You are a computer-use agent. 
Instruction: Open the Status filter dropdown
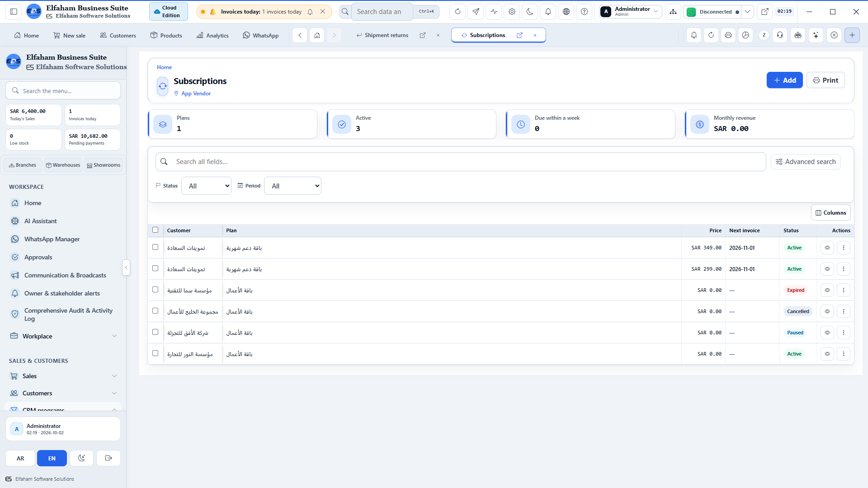click(206, 186)
